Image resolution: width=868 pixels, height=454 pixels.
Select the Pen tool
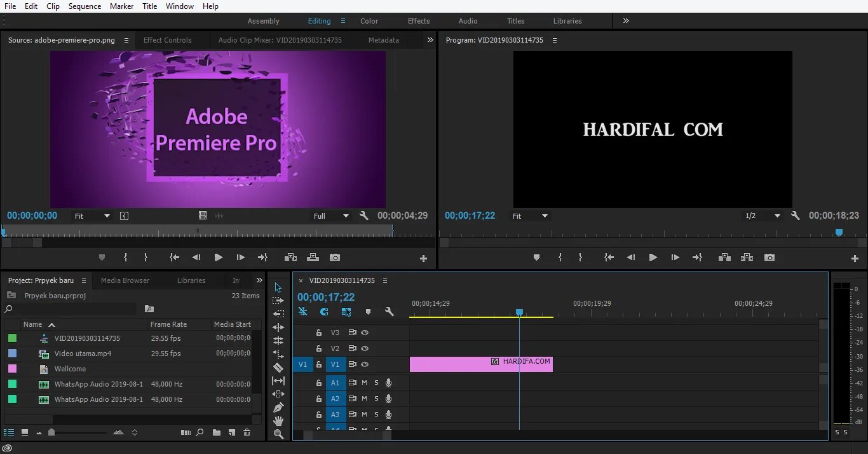pos(278,408)
